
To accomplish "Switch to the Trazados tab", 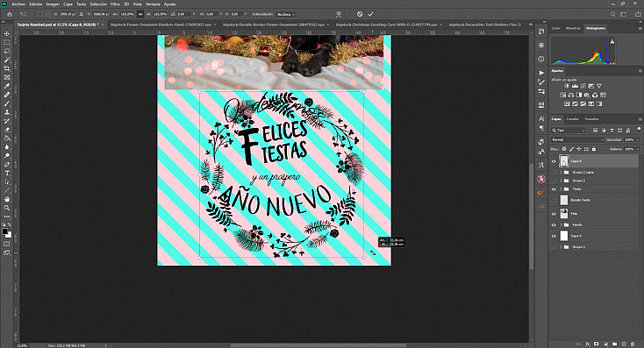I will 591,119.
